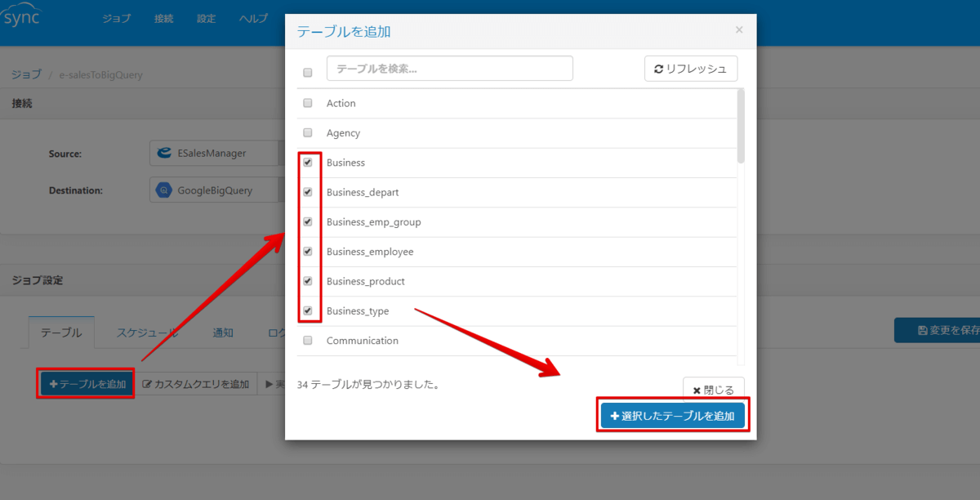Viewport: 980px width, 500px height.
Task: Uncheck the Business_product checkbox
Action: point(308,281)
